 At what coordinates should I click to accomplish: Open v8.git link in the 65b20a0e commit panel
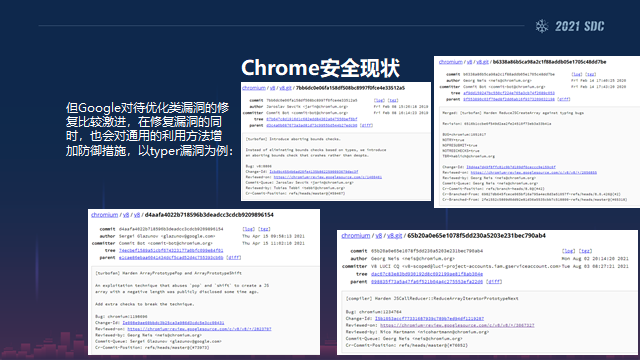click(395, 236)
